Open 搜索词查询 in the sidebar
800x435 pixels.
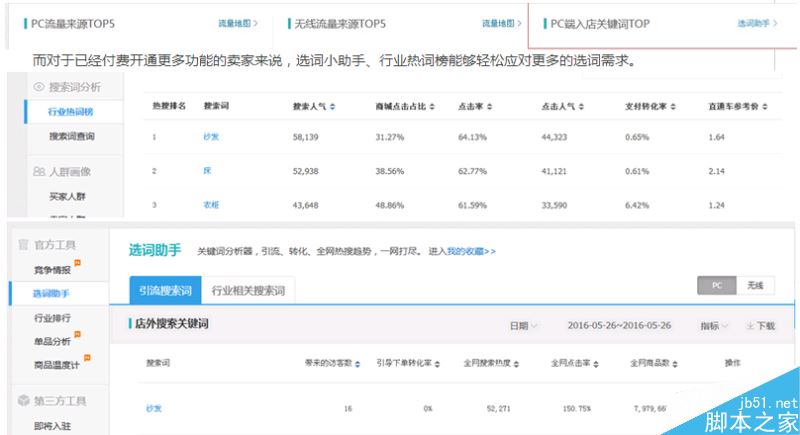click(70, 135)
